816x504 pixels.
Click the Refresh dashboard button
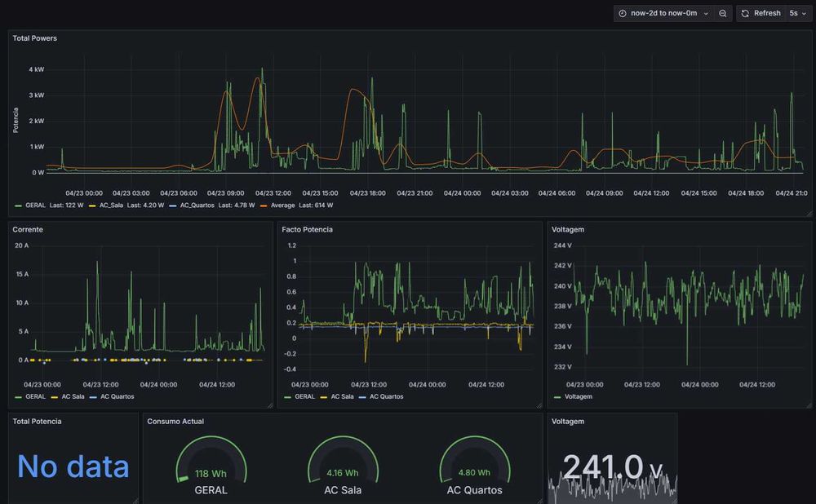tap(761, 13)
